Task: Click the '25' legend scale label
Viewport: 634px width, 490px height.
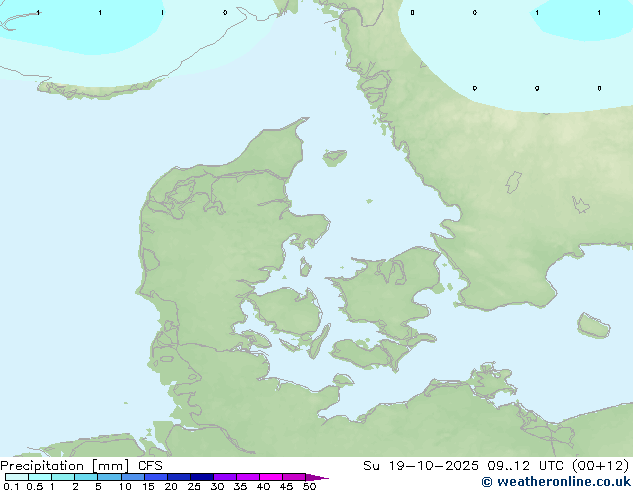Action: tap(194, 486)
